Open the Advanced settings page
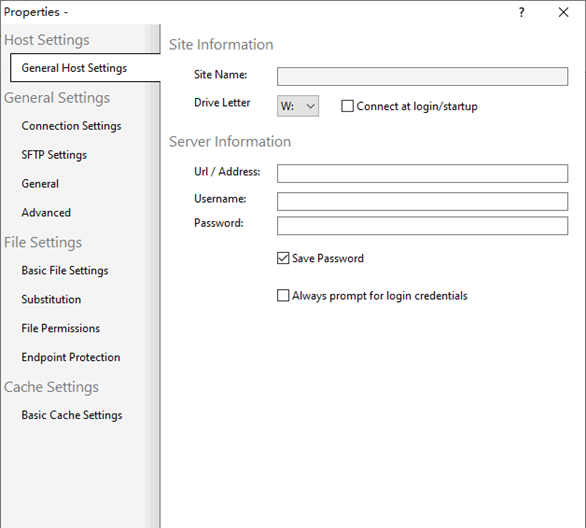This screenshot has width=586, height=528. pos(46,213)
